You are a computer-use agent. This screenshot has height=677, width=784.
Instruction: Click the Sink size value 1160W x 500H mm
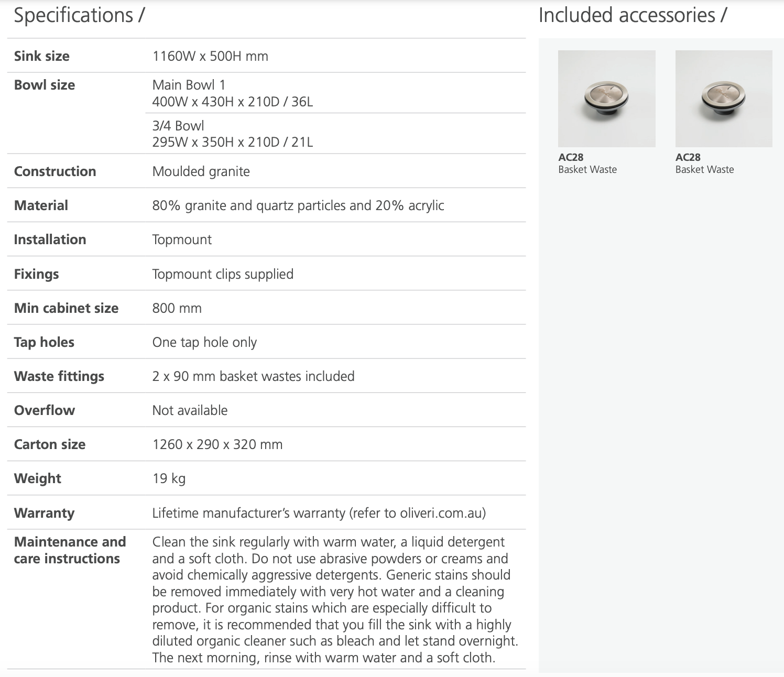coord(210,56)
